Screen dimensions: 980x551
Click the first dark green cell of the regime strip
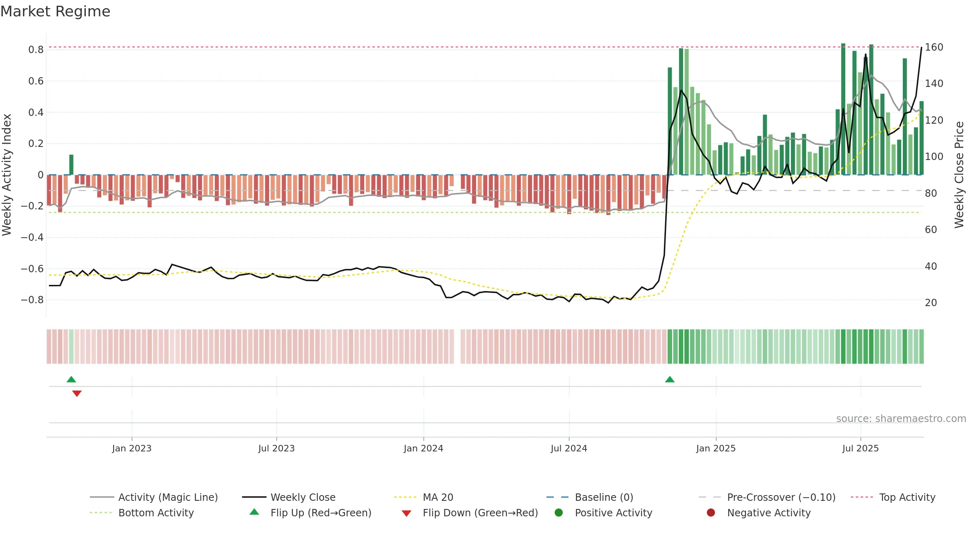[670, 347]
